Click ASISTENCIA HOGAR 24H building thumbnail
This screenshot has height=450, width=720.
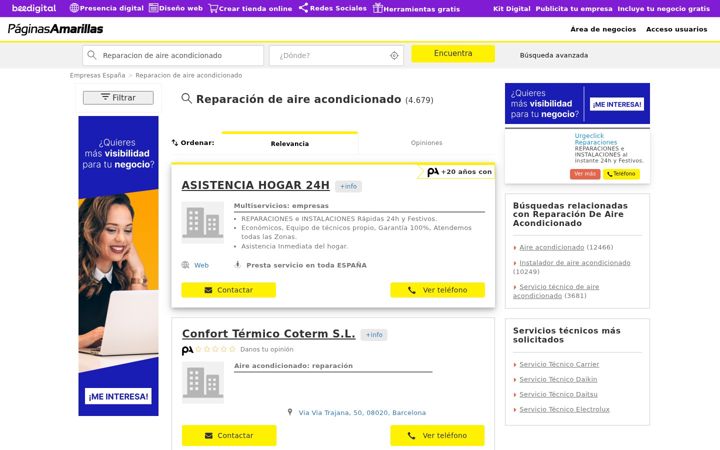pos(202,222)
